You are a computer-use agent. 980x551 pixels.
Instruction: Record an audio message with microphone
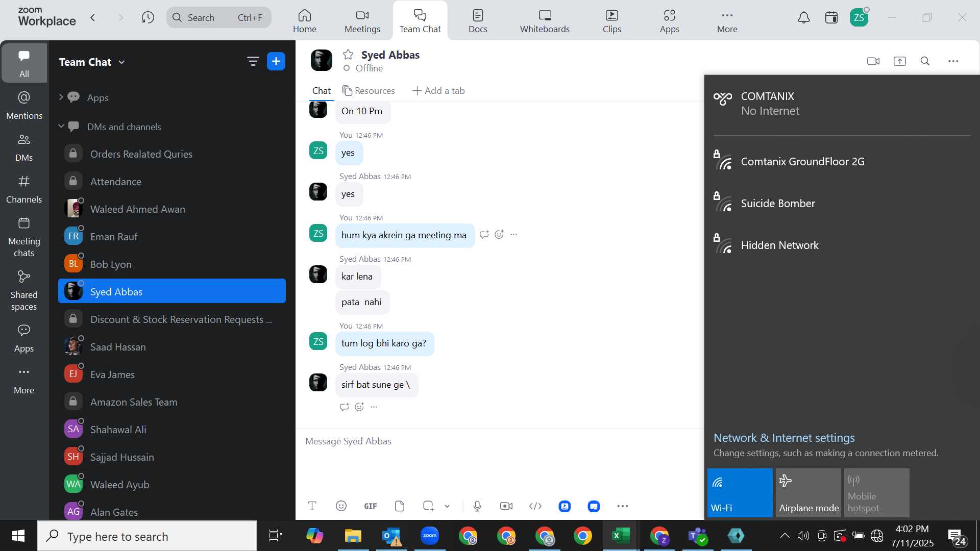(477, 506)
